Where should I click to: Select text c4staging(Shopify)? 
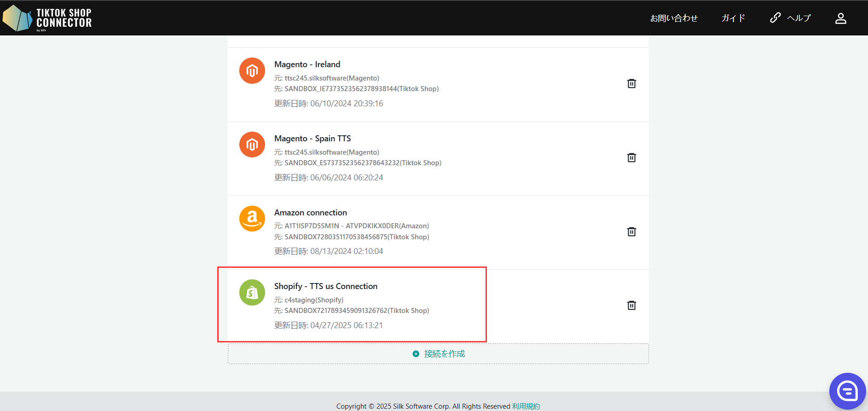pos(314,300)
